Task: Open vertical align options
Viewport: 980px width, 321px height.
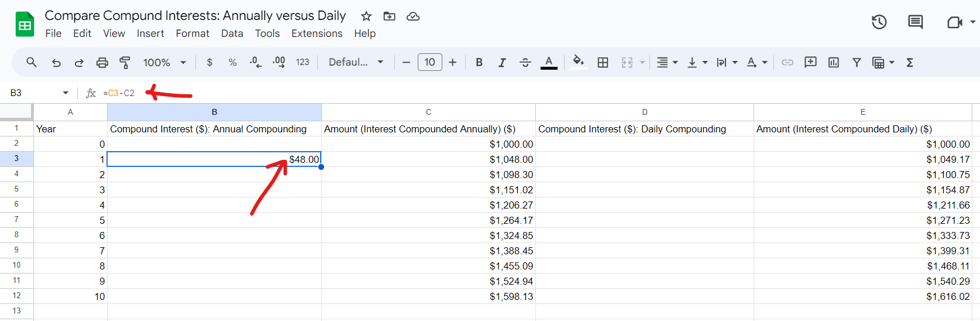Action: click(x=697, y=62)
